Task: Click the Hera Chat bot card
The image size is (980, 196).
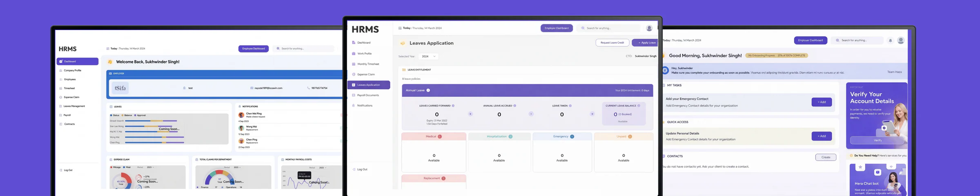Action: [878, 180]
